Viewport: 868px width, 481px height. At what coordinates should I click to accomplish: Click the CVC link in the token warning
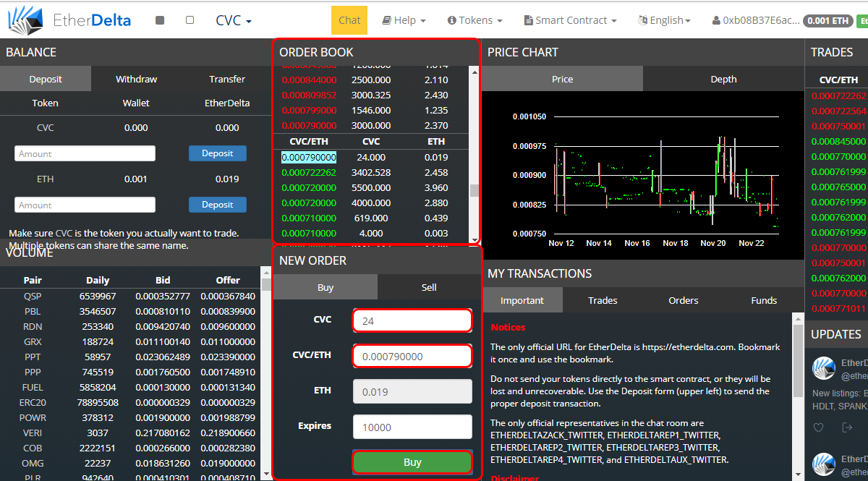coord(64,233)
